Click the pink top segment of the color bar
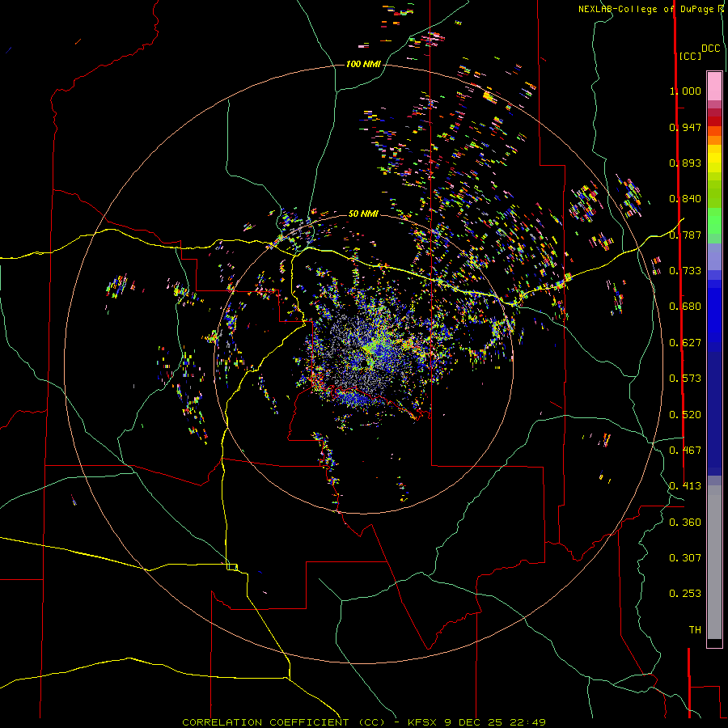Image resolution: width=728 pixels, height=728 pixels. (714, 87)
